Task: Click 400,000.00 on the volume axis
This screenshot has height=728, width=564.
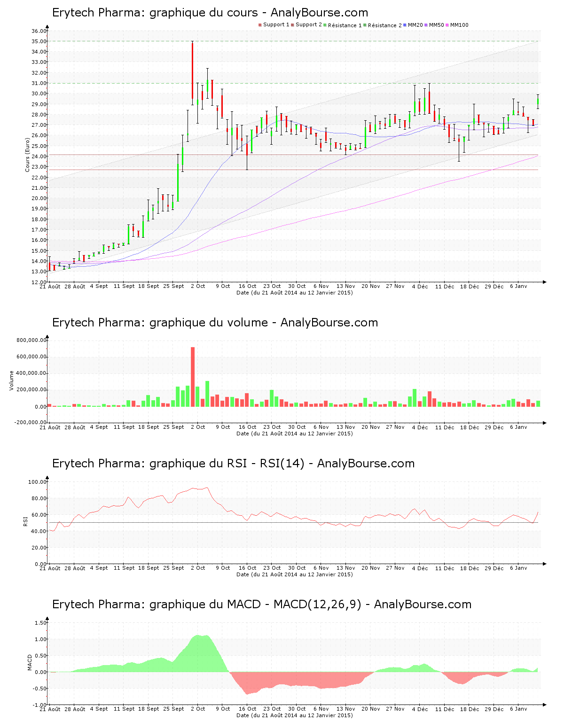Action: (x=31, y=373)
